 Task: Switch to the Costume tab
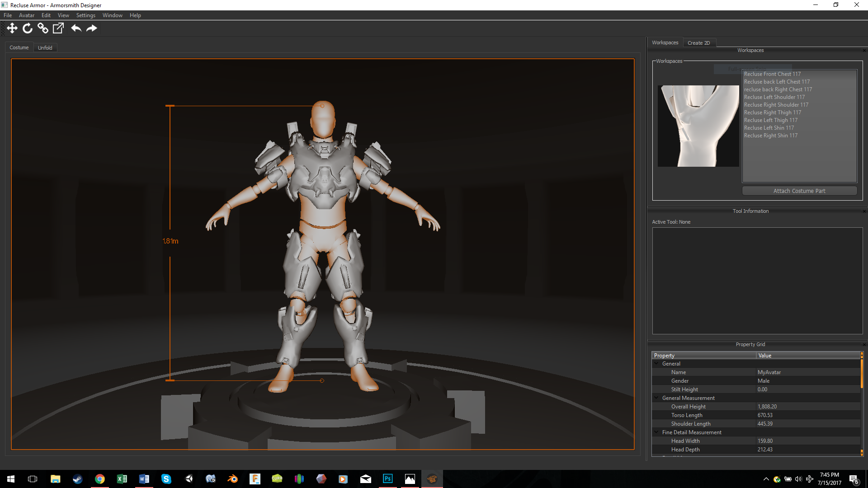pyautogui.click(x=19, y=47)
